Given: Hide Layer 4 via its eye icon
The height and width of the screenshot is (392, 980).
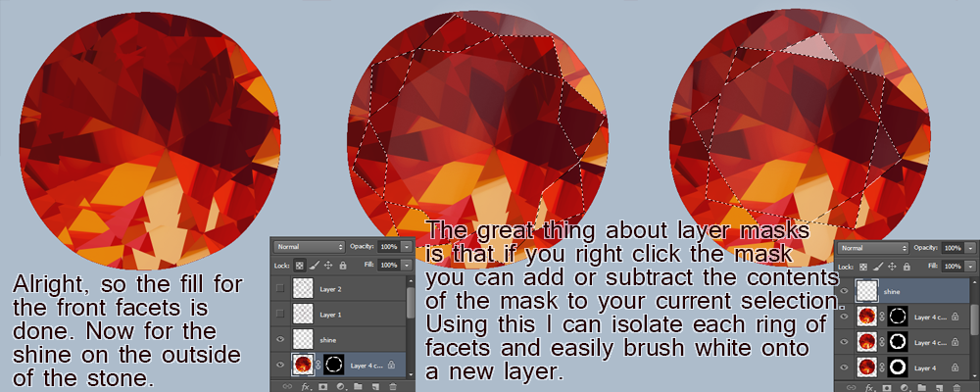Looking at the screenshot, I should [x=843, y=367].
